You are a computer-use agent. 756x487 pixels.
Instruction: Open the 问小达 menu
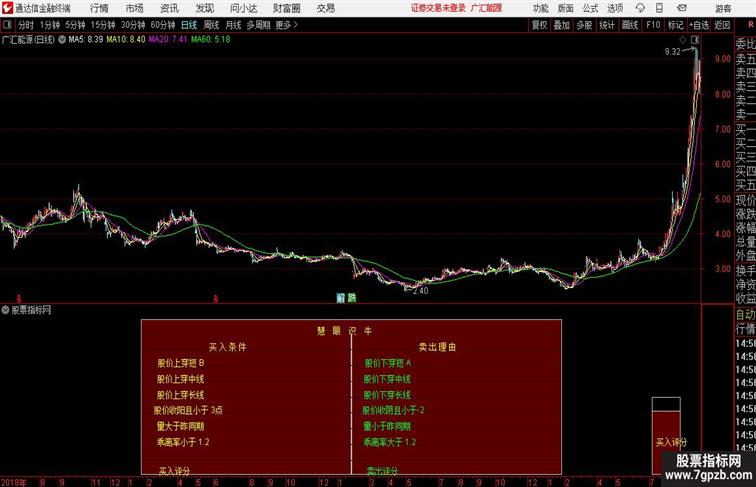point(244,8)
